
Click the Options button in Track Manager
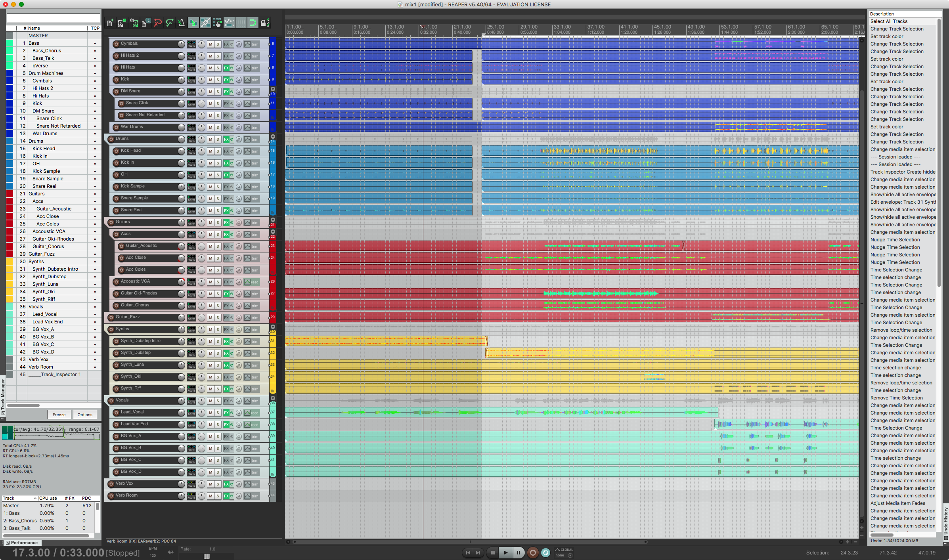click(85, 415)
